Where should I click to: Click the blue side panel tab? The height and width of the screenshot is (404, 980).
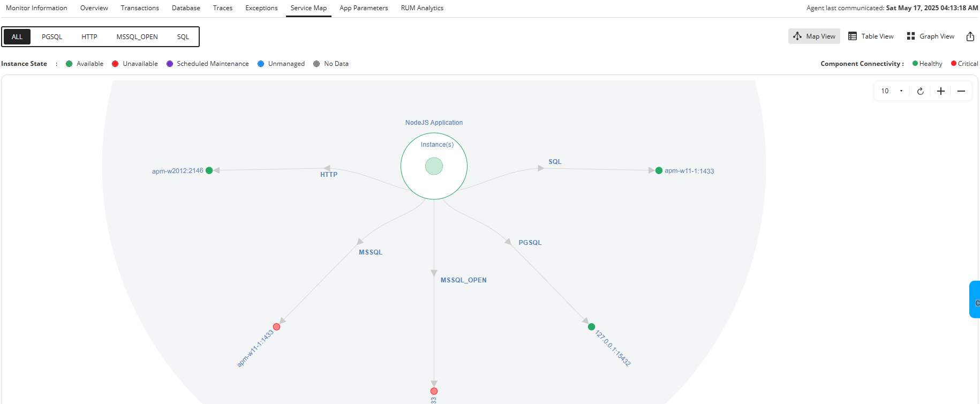click(975, 300)
